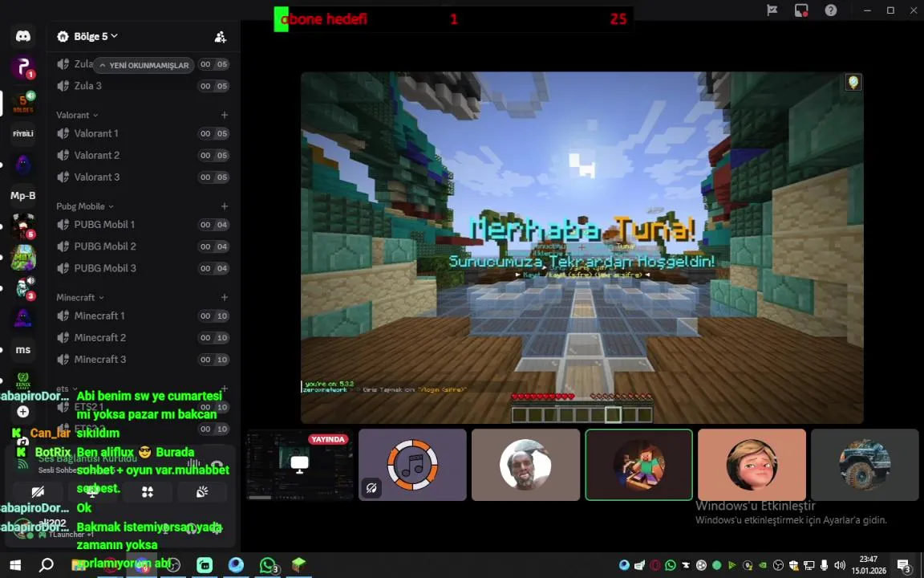
Task: Collapse the Valorant category
Action: click(x=77, y=115)
